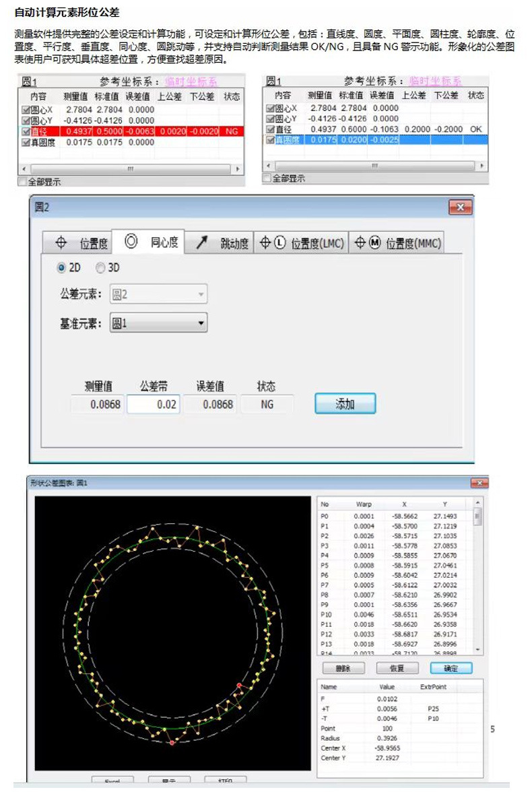Click left scroll arrow of table with NG row
The height and width of the screenshot is (796, 532).
pyautogui.click(x=24, y=168)
